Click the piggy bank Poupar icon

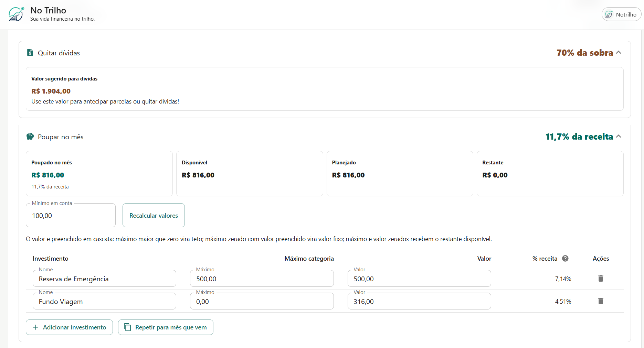(x=30, y=137)
